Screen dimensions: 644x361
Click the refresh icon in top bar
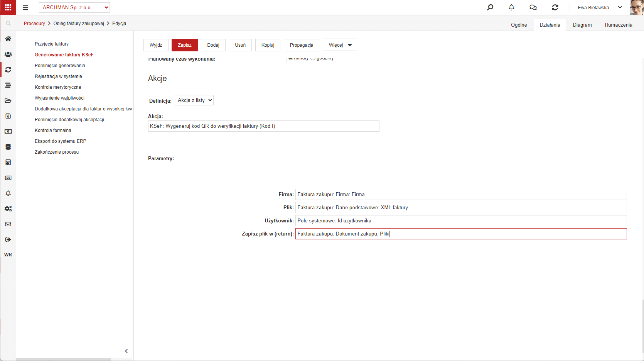555,7
